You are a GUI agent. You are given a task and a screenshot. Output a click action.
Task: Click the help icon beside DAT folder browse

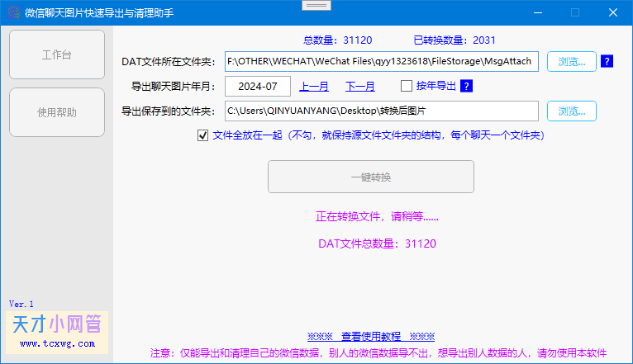(607, 61)
